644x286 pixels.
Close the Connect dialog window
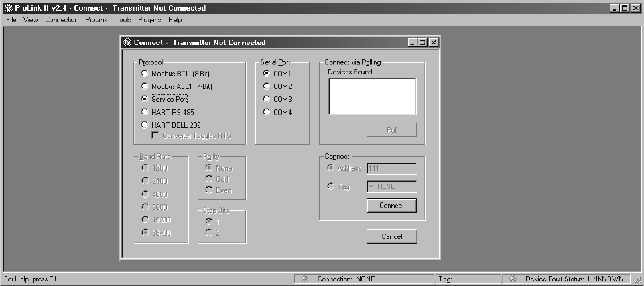[434, 42]
